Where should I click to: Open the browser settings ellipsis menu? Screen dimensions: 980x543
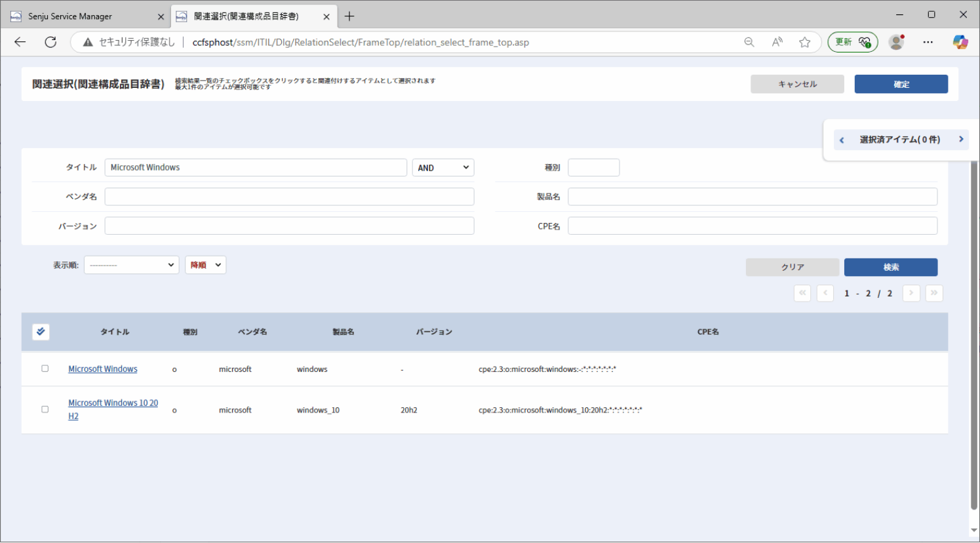click(928, 42)
